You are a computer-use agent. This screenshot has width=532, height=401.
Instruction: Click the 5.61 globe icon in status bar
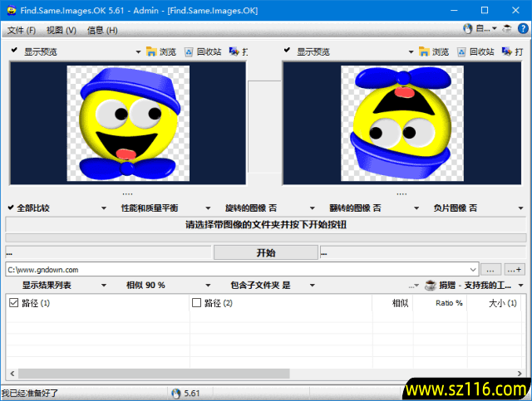[176, 394]
